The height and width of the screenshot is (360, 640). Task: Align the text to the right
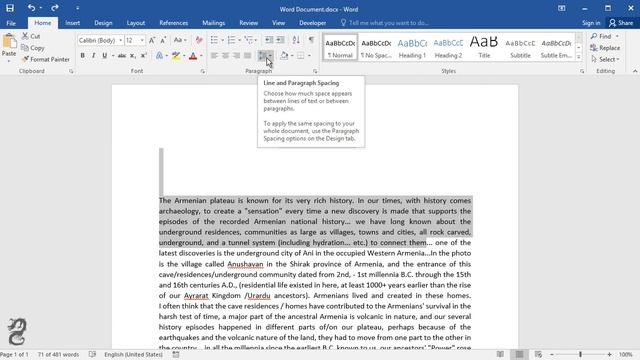[236, 56]
